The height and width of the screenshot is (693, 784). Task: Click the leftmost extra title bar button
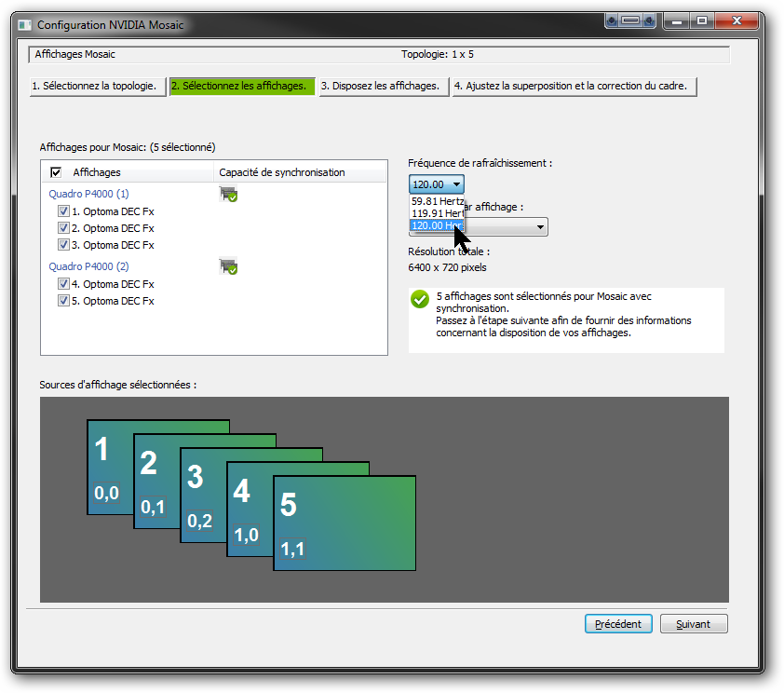(x=612, y=20)
